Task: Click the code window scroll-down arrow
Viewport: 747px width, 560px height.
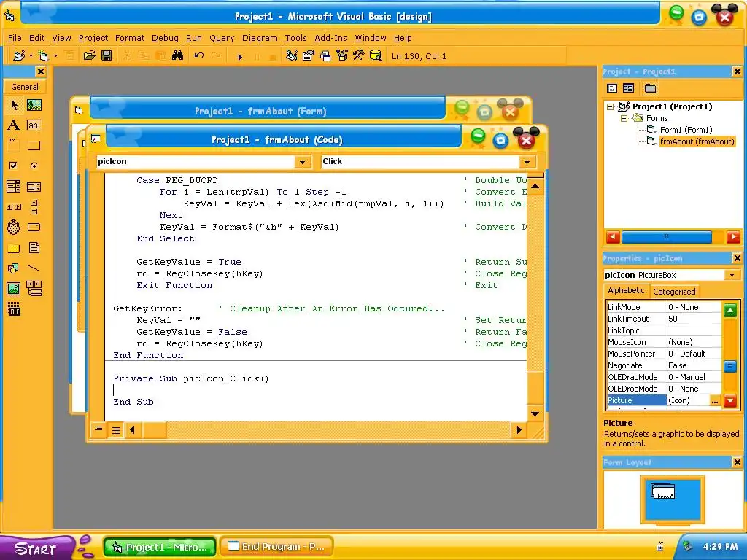Action: click(535, 414)
